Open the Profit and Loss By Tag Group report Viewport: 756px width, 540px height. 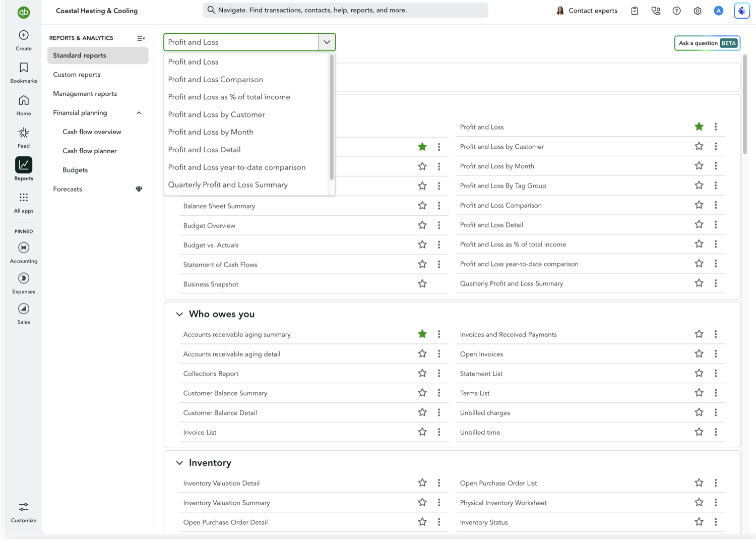point(503,186)
